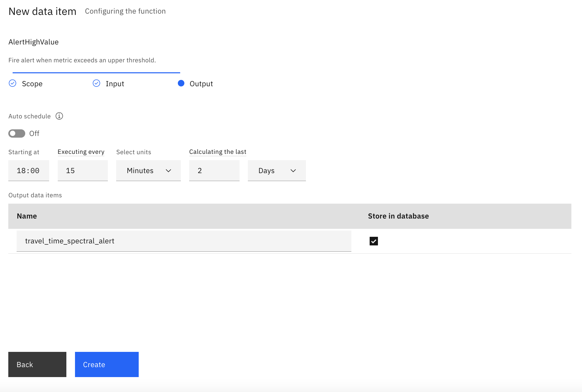Image resolution: width=582 pixels, height=392 pixels.
Task: Select the Output step label
Action: click(201, 84)
